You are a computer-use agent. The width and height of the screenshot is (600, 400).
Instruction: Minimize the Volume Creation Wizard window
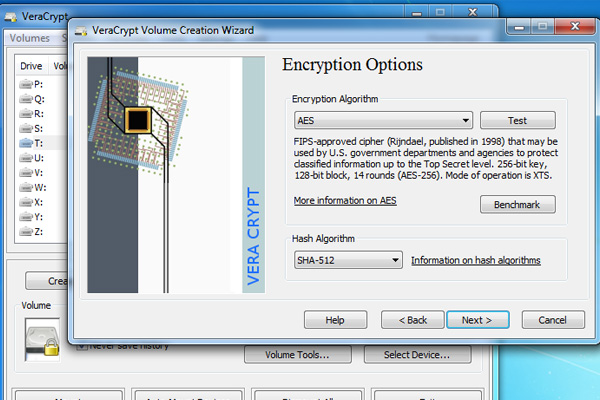(519, 26)
